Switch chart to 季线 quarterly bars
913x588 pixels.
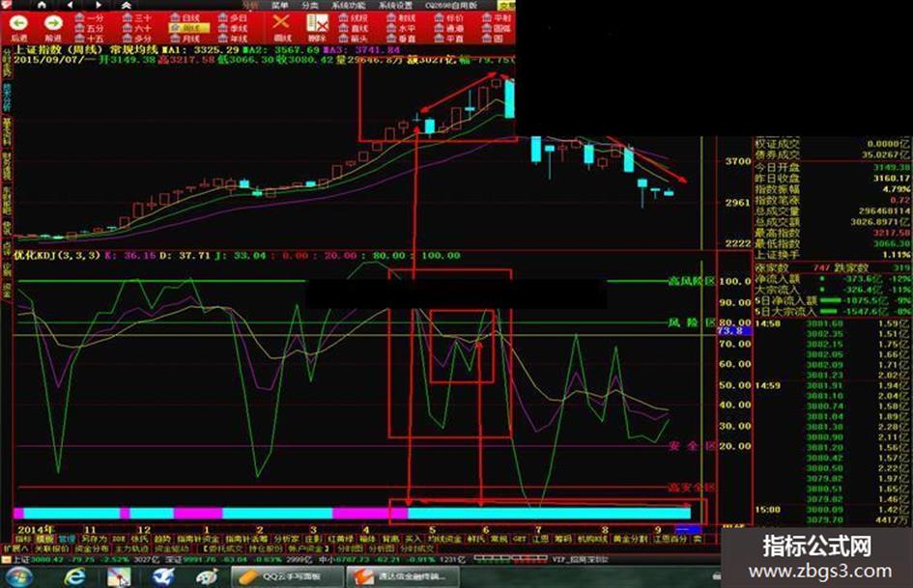coord(232,28)
